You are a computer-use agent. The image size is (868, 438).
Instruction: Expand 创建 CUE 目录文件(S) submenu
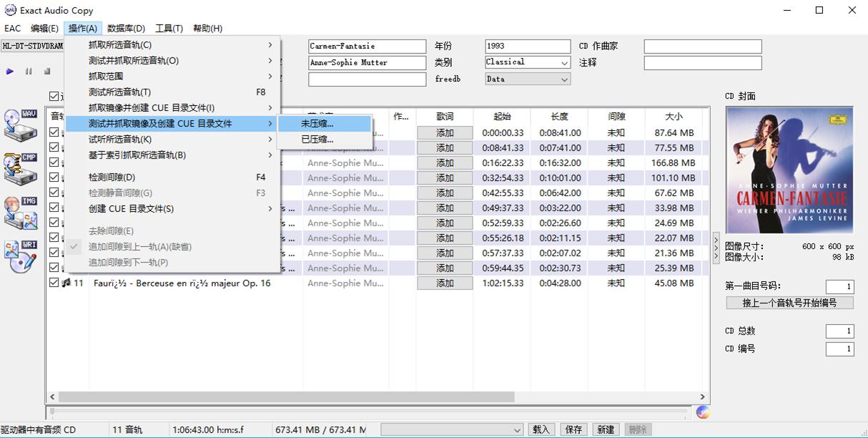[x=173, y=208]
